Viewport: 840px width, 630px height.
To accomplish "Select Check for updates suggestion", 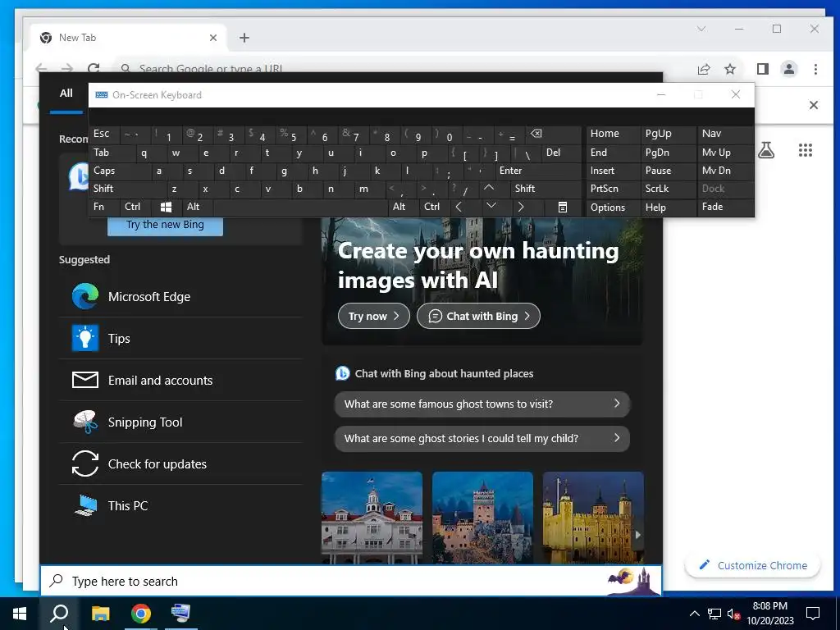I will [x=180, y=464].
